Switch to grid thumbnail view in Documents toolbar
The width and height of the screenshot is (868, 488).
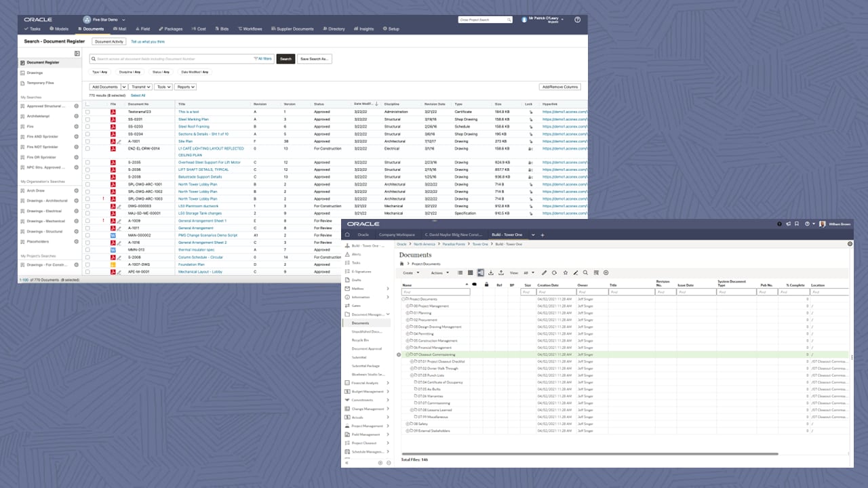tap(471, 272)
